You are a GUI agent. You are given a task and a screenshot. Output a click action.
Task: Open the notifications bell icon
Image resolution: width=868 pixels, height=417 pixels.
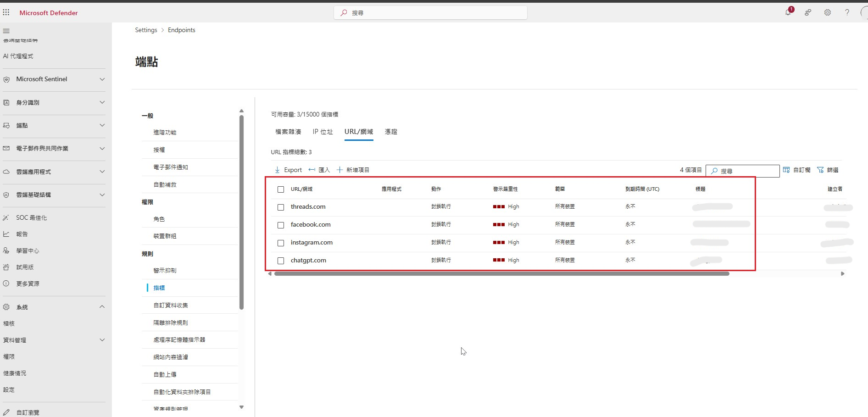(x=788, y=12)
